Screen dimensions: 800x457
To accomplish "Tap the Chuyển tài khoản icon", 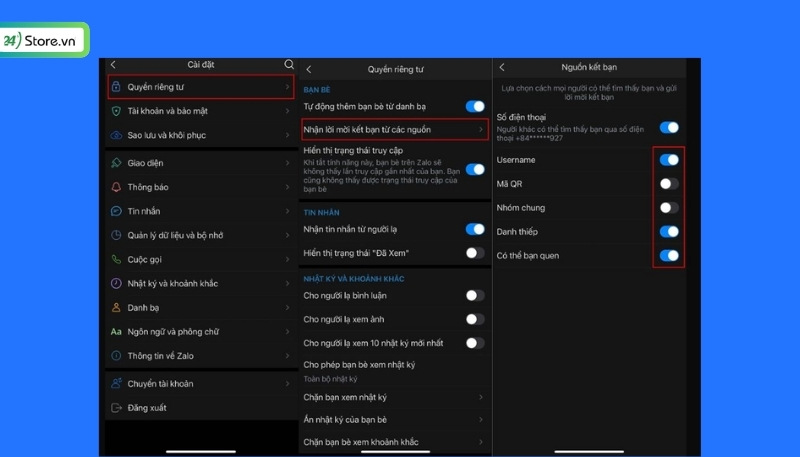I will coord(116,383).
